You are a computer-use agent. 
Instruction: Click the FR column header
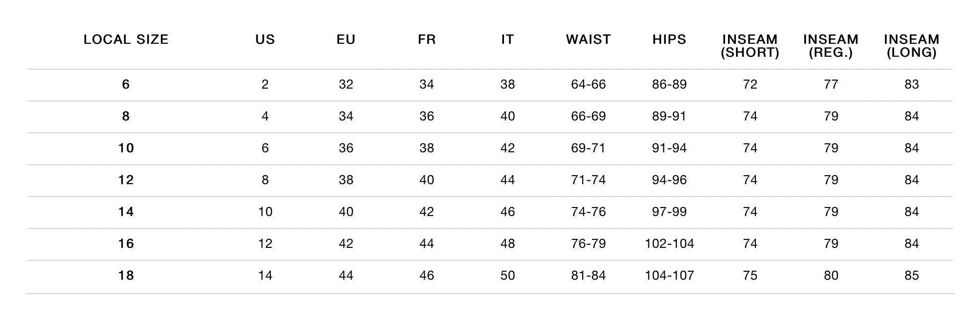(x=427, y=40)
